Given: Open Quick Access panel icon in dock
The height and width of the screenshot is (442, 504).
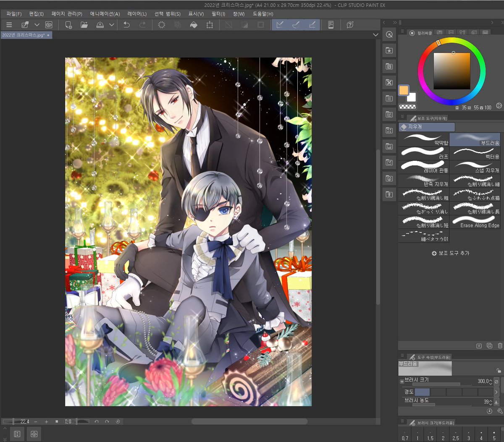Looking at the screenshot, I should point(389,34).
